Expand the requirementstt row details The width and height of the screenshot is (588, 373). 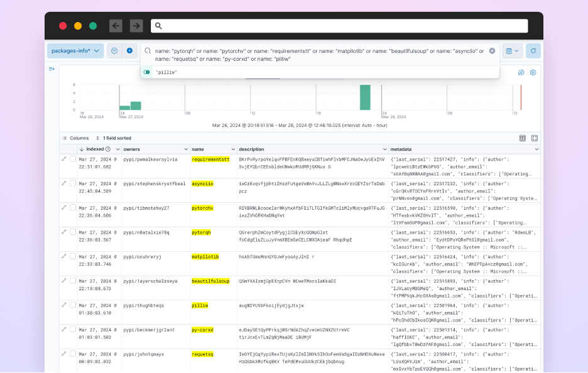coord(63,159)
